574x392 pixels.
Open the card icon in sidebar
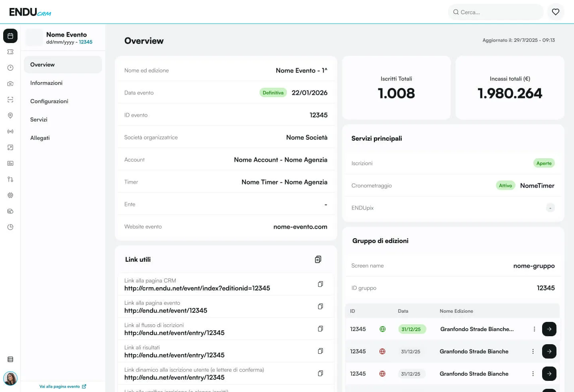pos(10,163)
